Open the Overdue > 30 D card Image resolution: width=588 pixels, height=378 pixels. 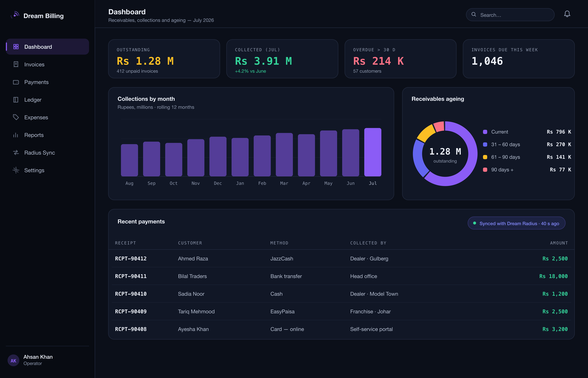click(x=400, y=59)
